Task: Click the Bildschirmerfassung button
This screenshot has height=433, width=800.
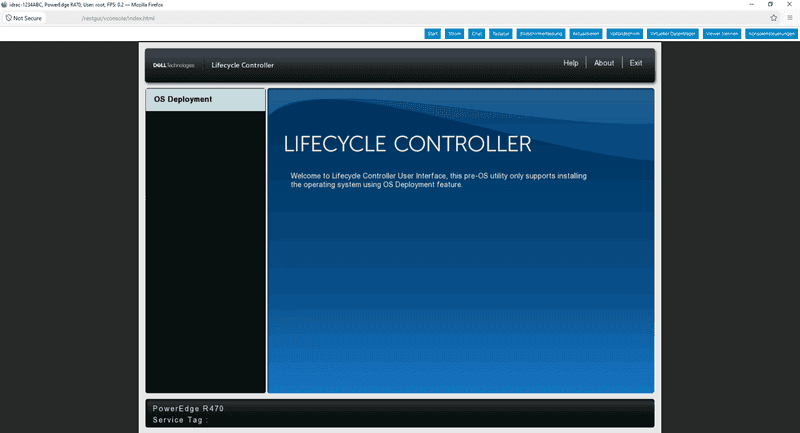Action: pos(541,34)
